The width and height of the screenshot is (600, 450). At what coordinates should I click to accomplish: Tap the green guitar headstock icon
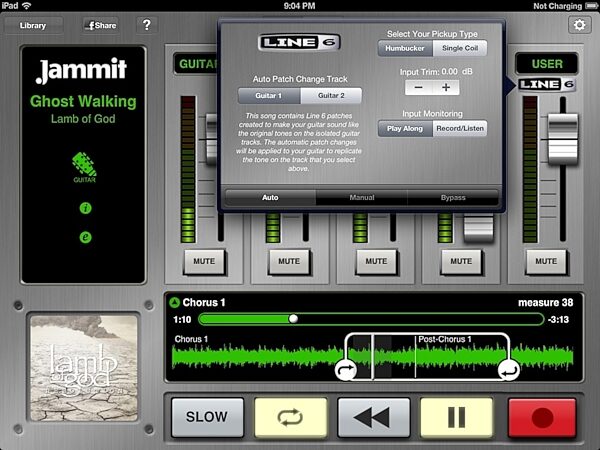click(x=84, y=168)
